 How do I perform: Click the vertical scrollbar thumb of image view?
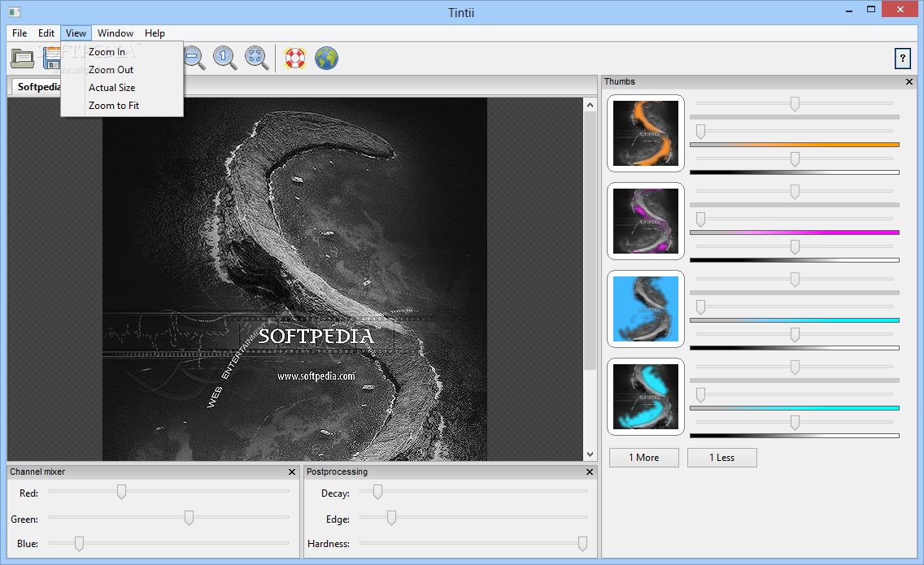(x=590, y=241)
